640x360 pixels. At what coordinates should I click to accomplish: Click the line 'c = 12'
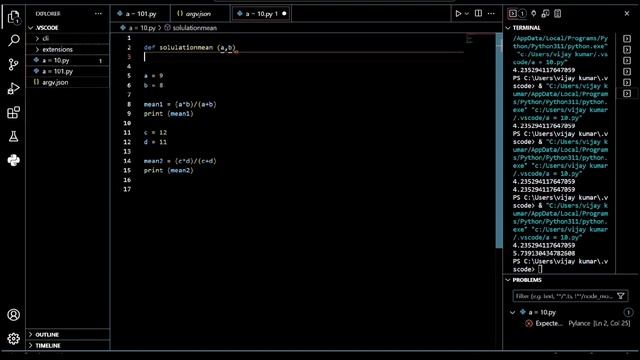tap(155, 133)
